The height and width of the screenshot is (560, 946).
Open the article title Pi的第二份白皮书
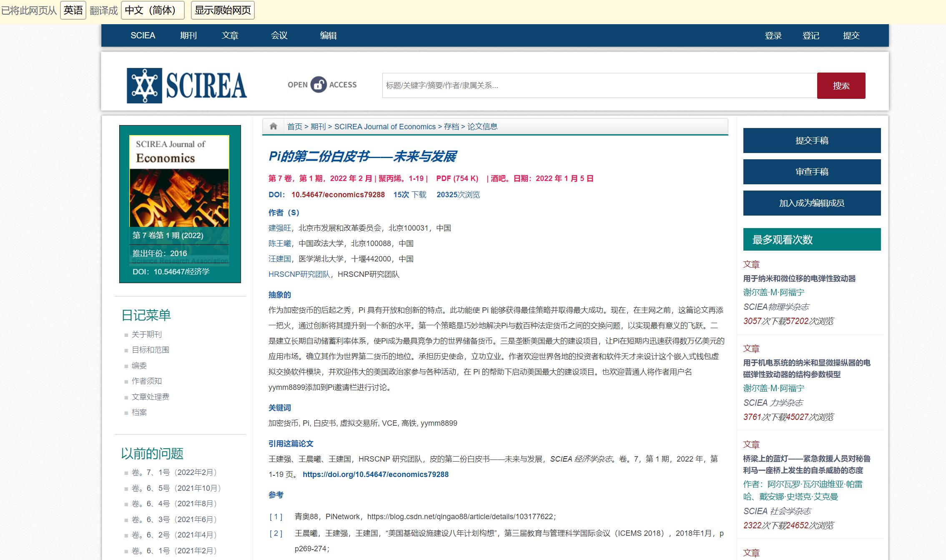tap(362, 156)
